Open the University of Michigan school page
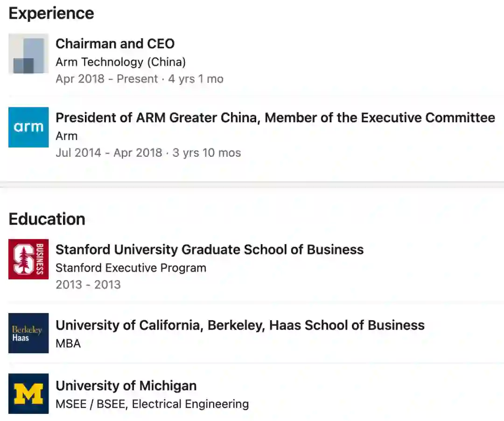 tap(126, 386)
